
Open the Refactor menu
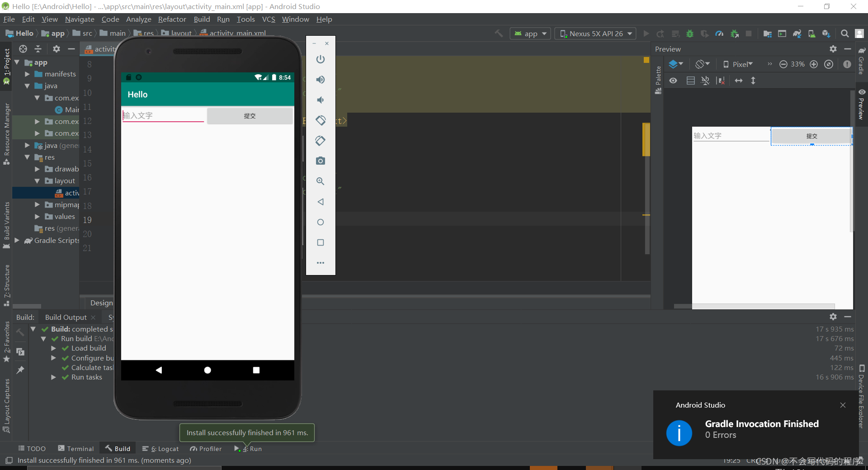click(x=172, y=19)
